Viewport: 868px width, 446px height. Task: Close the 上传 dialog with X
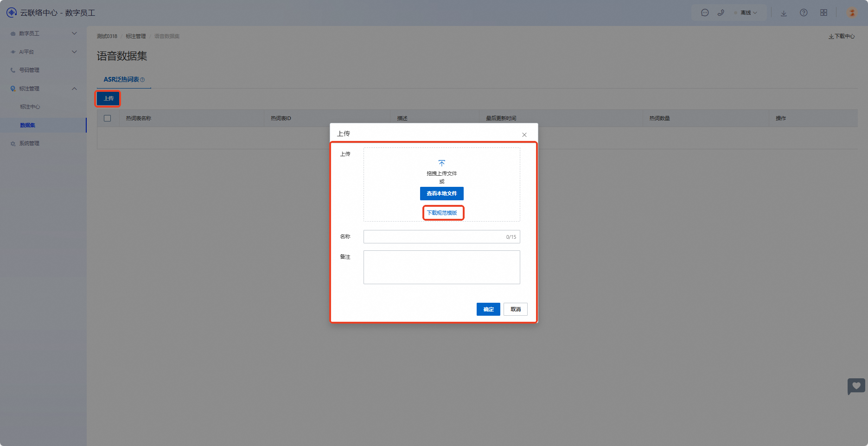(x=524, y=134)
